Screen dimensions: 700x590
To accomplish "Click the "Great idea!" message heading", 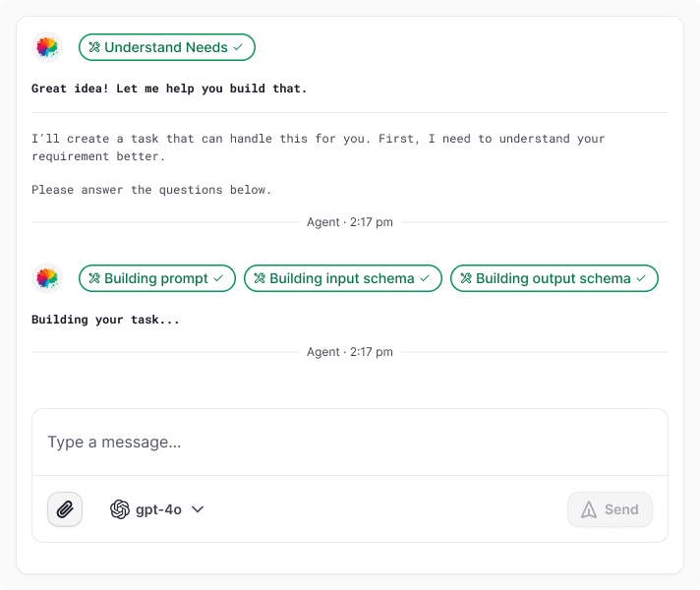I will [x=169, y=88].
